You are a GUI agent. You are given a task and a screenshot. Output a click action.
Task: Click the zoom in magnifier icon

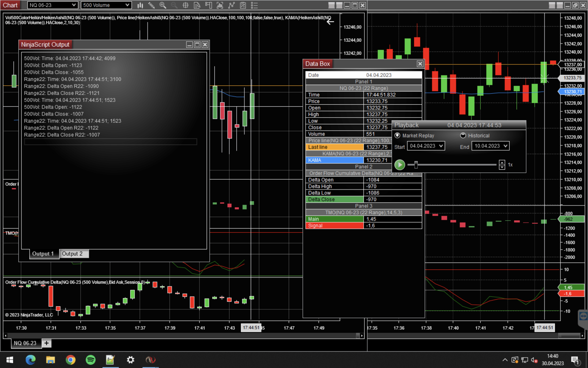pyautogui.click(x=163, y=5)
